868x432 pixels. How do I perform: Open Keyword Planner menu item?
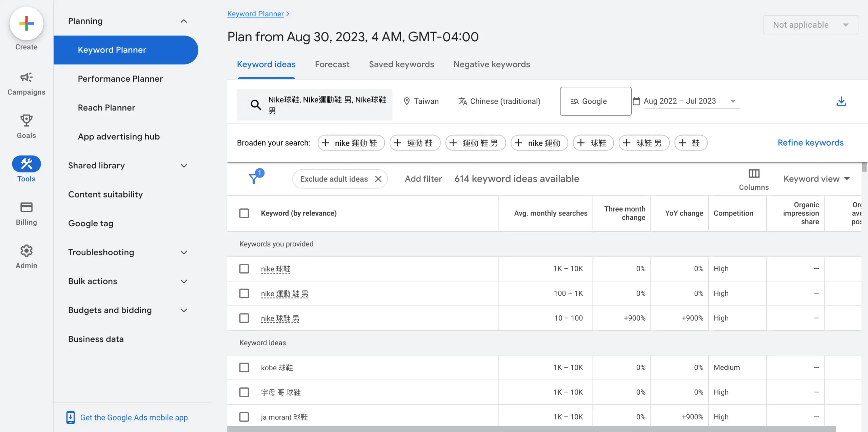tap(126, 50)
